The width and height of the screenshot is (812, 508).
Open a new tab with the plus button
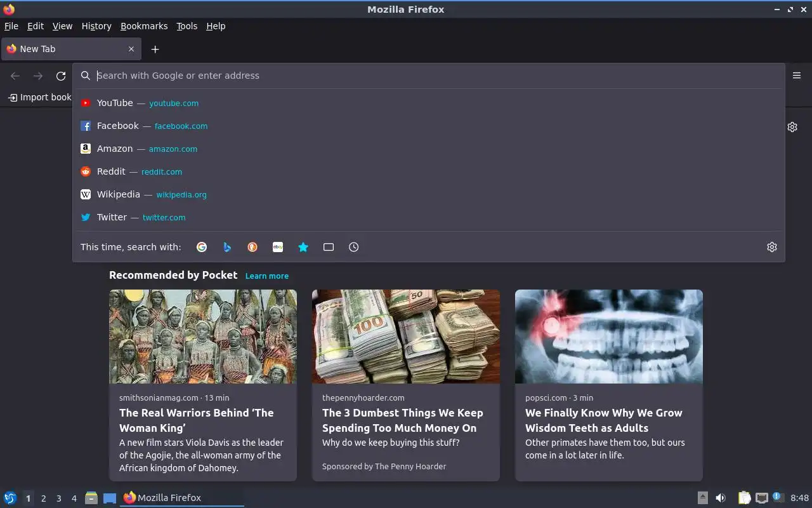(x=155, y=49)
